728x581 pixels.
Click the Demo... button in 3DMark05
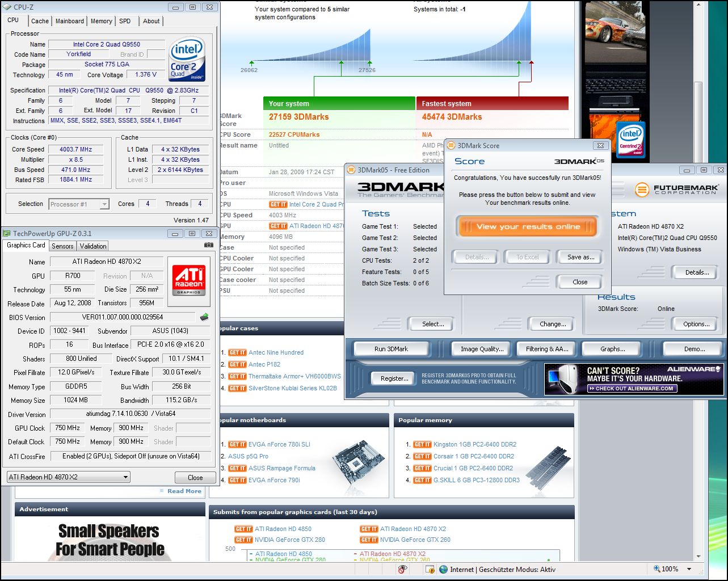click(694, 349)
